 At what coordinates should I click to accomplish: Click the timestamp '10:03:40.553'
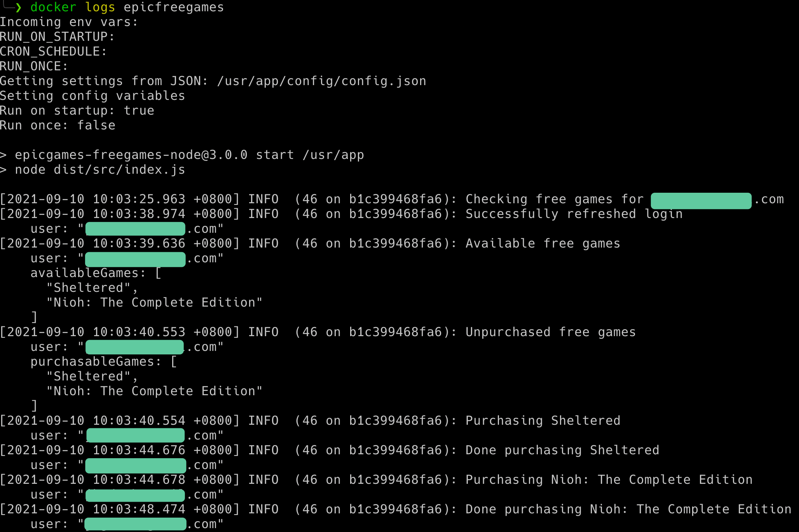point(139,332)
